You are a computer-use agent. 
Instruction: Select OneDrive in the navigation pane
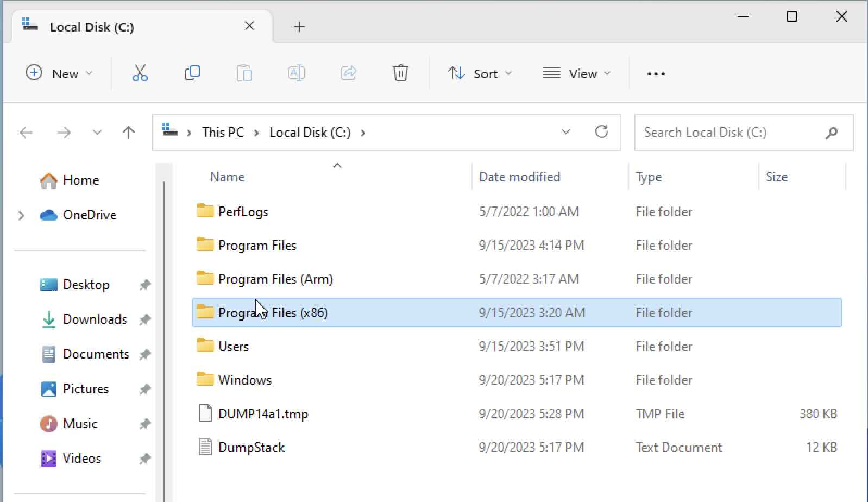[78, 215]
